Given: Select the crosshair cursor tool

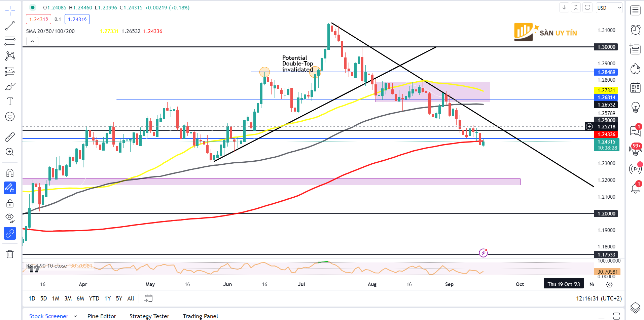Looking at the screenshot, I should coord(10,11).
